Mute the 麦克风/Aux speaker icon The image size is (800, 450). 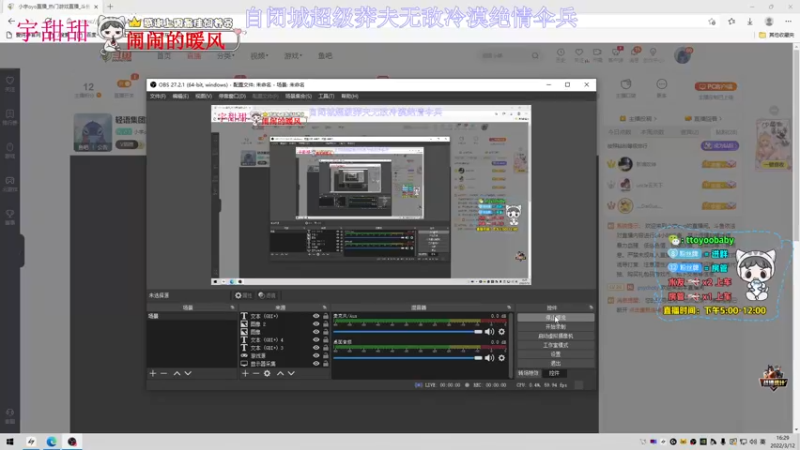click(490, 332)
